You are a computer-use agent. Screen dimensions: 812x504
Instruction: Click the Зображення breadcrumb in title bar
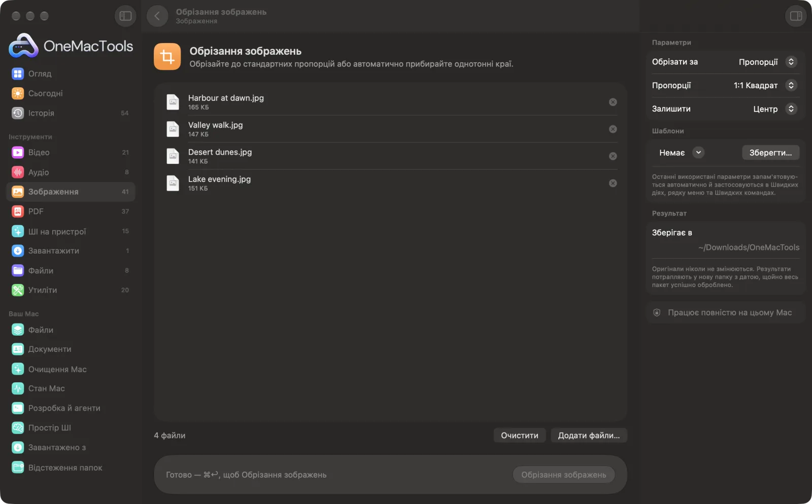[196, 21]
